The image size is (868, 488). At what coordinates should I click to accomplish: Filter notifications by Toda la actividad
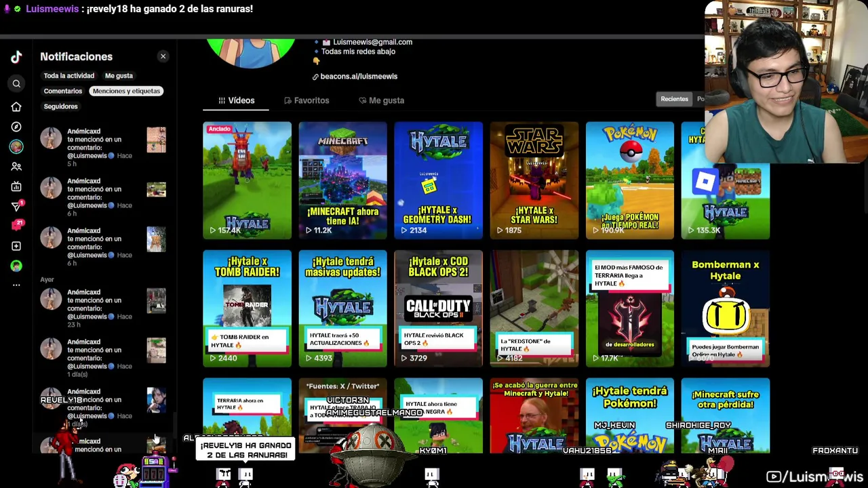click(x=69, y=76)
